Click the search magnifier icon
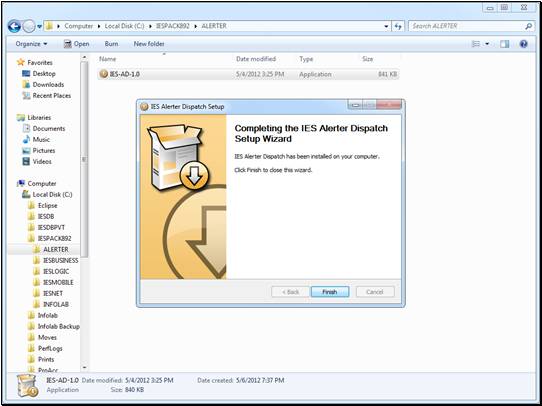This screenshot has width=542, height=406. pyautogui.click(x=529, y=26)
